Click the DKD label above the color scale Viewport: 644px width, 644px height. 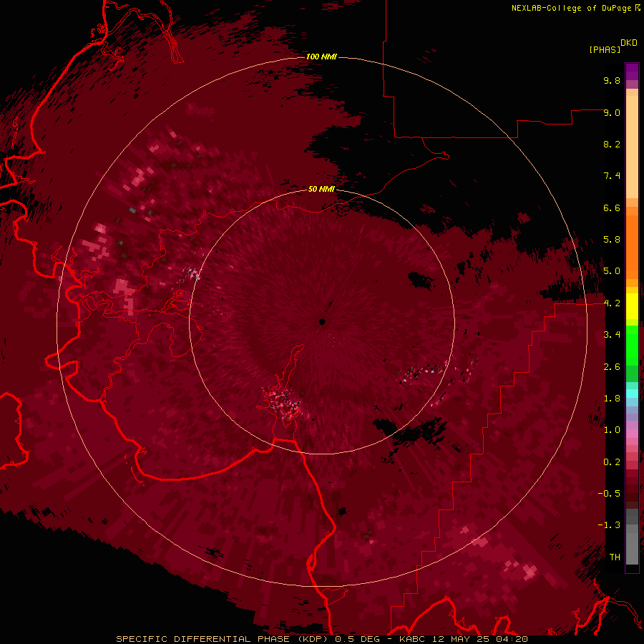pos(628,43)
